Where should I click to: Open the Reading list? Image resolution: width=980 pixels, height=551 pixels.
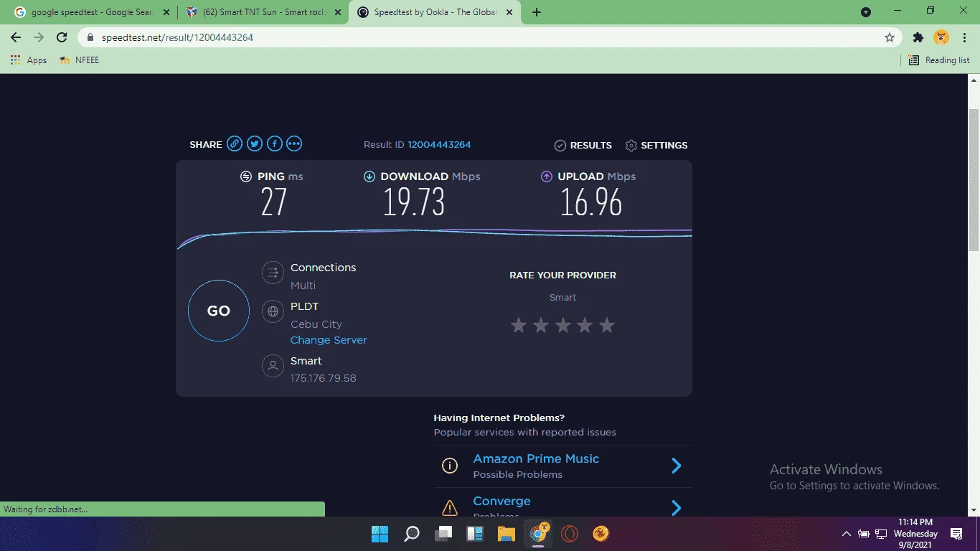(939, 60)
